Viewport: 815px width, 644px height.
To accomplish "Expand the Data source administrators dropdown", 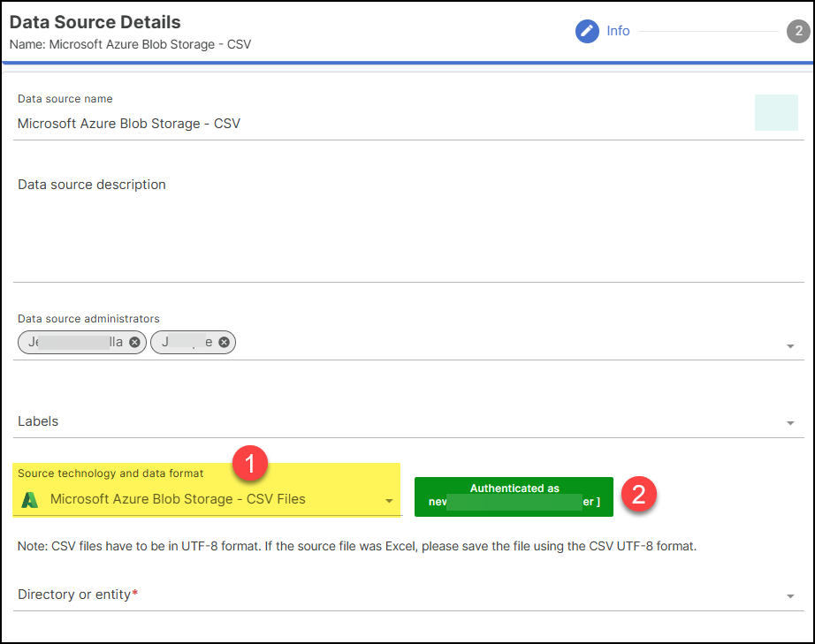I will click(x=790, y=346).
